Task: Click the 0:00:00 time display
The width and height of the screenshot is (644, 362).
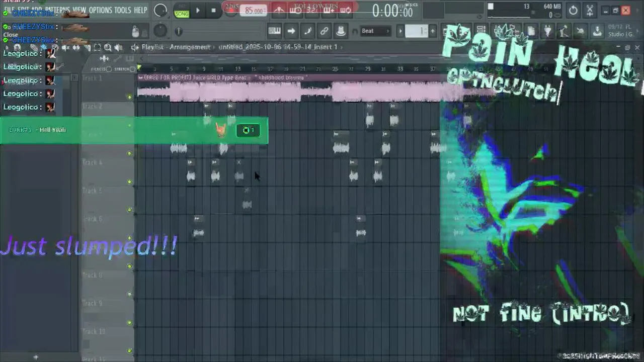Action: 392,10
